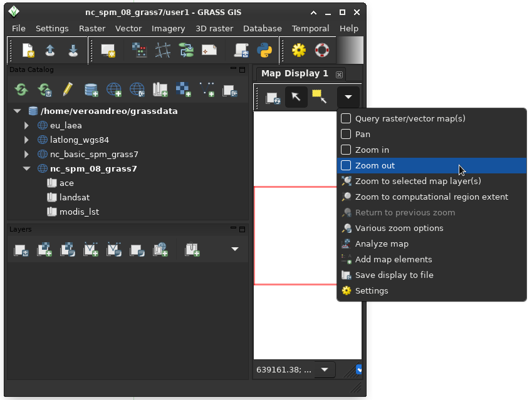
Task: Import raster data icon in Data Catalog
Action: pyautogui.click(x=183, y=90)
